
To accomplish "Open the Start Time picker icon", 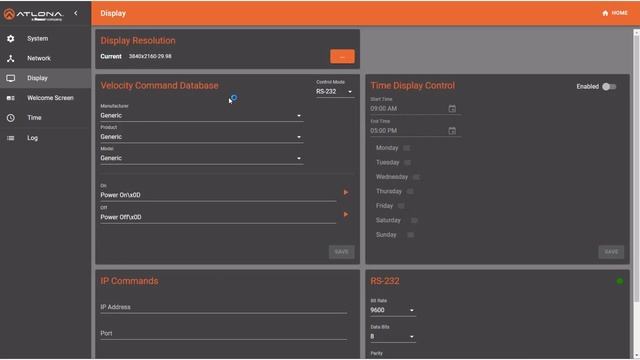I will pyautogui.click(x=452, y=109).
